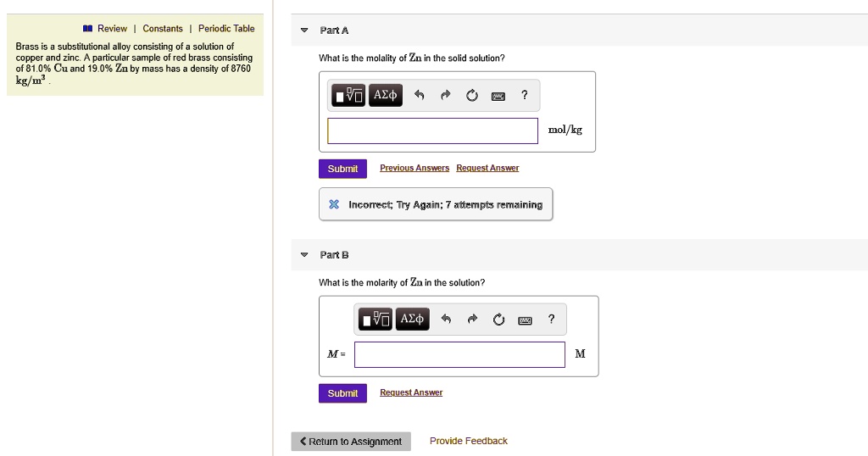Viewport: 868px width, 456px height.
Task: Open keyboard shortcuts in Part B toolbar
Action: pos(525,320)
